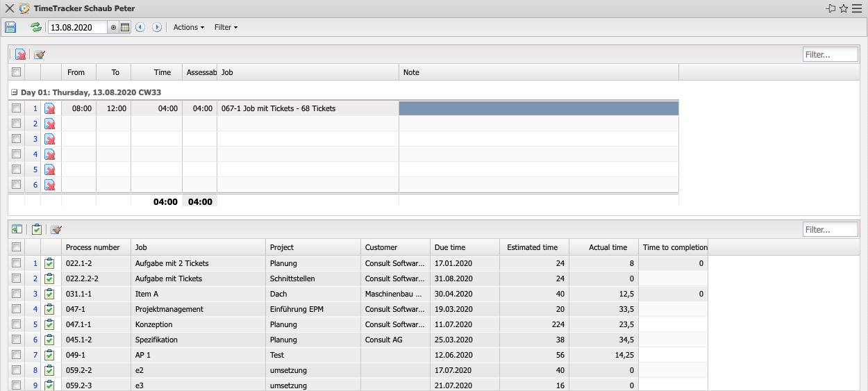Open the calendar date picker icon
The image size is (868, 391).
point(125,27)
